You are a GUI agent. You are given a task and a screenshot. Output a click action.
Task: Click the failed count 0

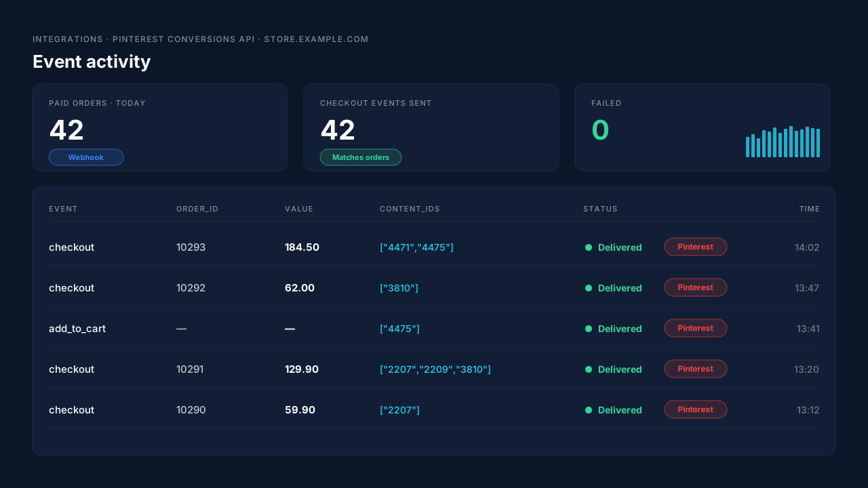point(600,130)
